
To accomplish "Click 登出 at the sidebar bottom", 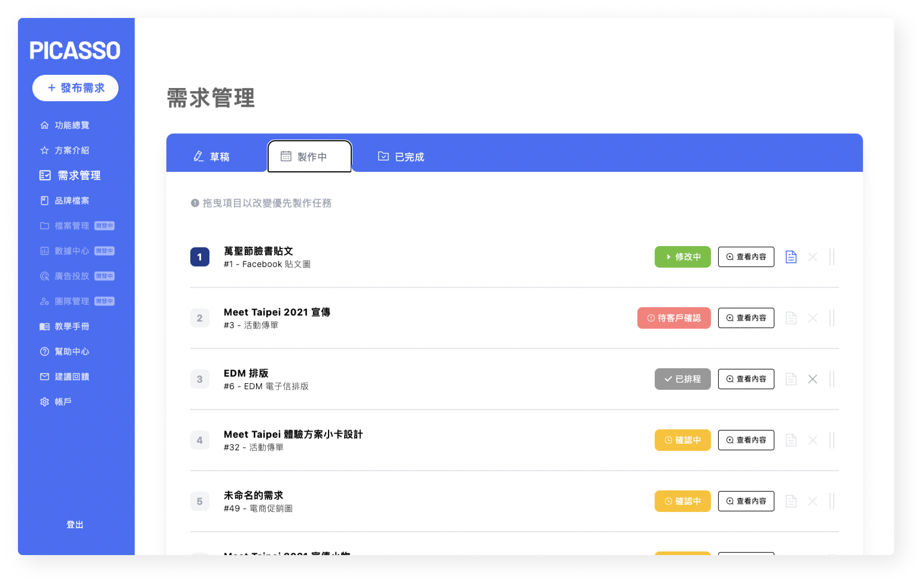I will click(75, 524).
